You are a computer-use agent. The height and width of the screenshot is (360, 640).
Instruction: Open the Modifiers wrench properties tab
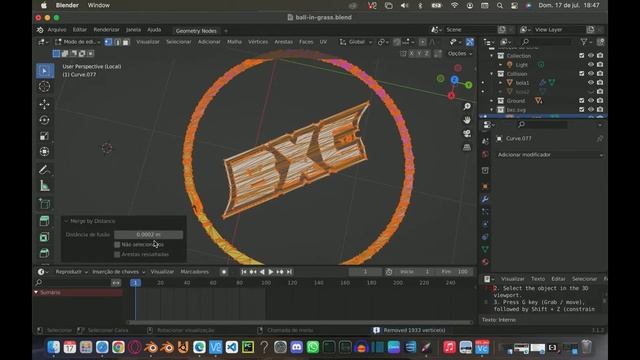[485, 199]
